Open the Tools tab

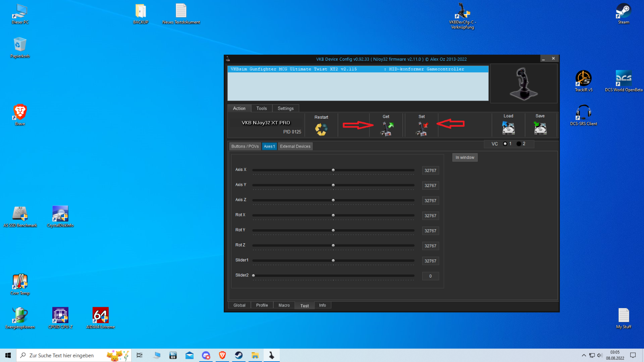(262, 109)
